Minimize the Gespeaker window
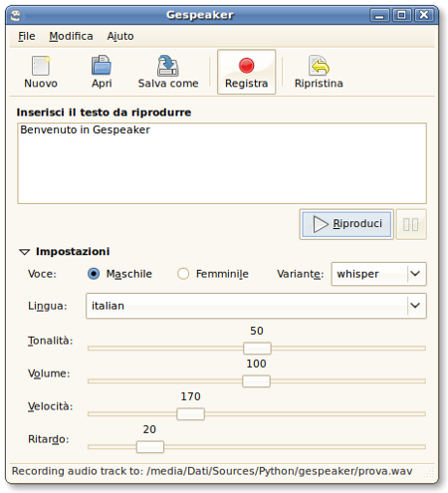 (379, 15)
